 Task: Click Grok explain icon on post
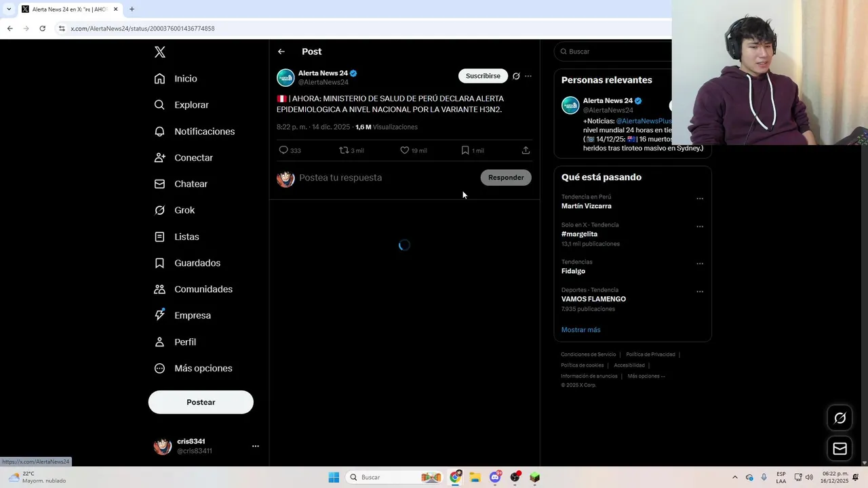pos(516,76)
